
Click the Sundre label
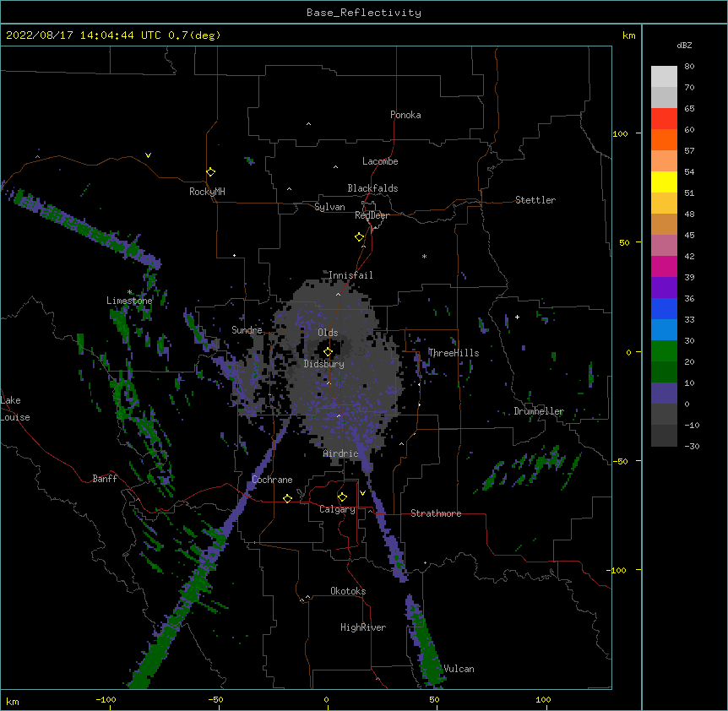(x=247, y=330)
